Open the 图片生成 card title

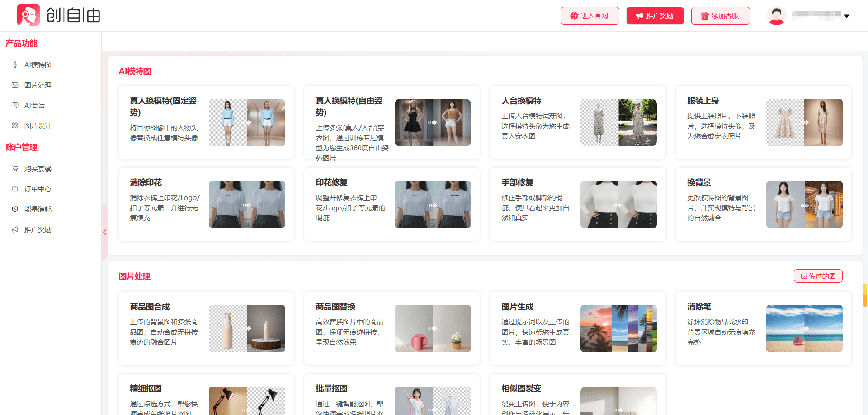517,307
